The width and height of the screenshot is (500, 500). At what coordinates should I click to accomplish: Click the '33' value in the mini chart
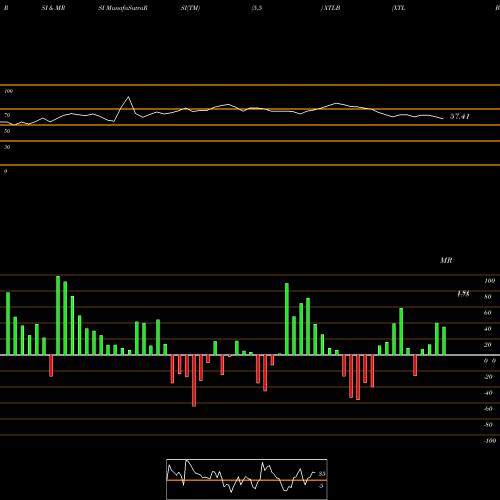(x=322, y=474)
